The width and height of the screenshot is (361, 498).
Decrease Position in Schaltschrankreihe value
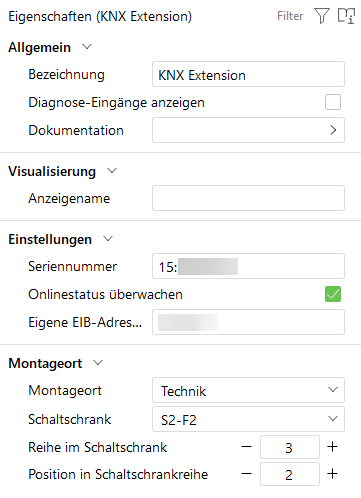pyautogui.click(x=247, y=474)
